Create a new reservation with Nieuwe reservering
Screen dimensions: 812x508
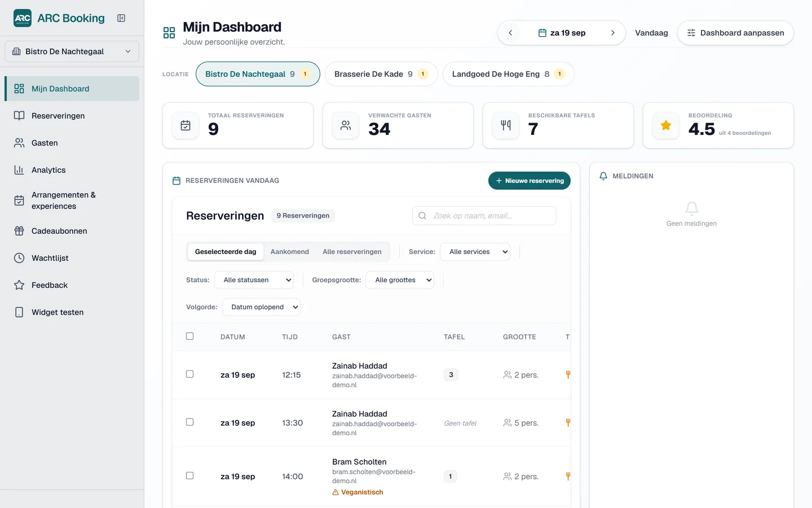click(529, 181)
